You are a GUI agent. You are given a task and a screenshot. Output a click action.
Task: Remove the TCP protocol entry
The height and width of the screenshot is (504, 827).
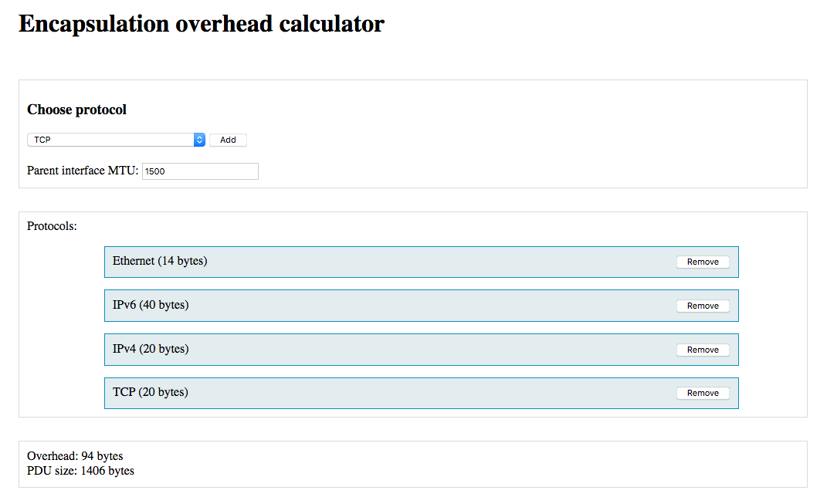(x=703, y=393)
